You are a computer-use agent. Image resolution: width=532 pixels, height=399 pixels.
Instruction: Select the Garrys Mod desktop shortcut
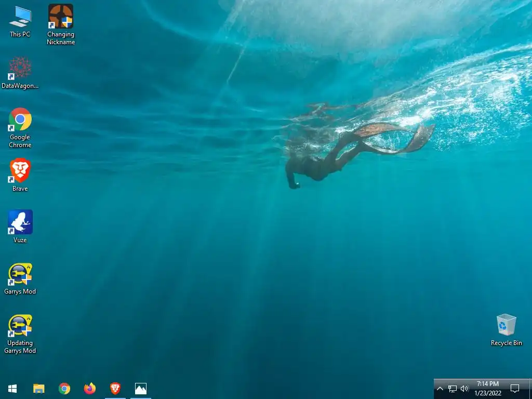pyautogui.click(x=20, y=278)
